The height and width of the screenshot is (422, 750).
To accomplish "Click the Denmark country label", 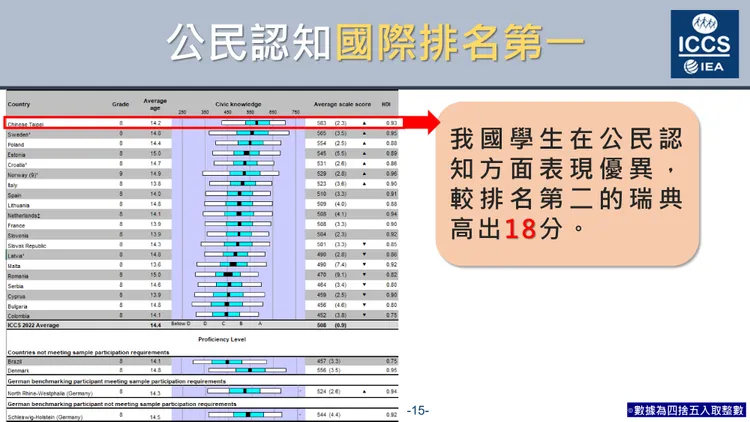I will (x=18, y=371).
